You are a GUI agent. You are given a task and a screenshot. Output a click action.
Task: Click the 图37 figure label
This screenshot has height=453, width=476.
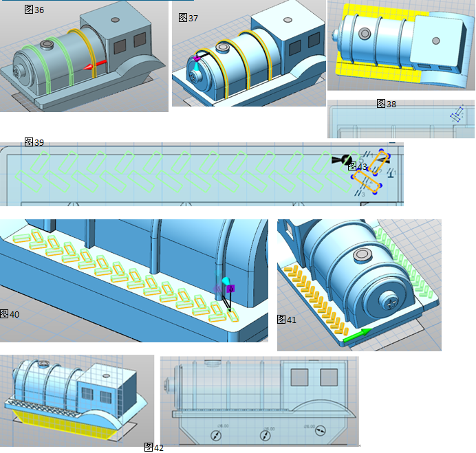(x=188, y=18)
